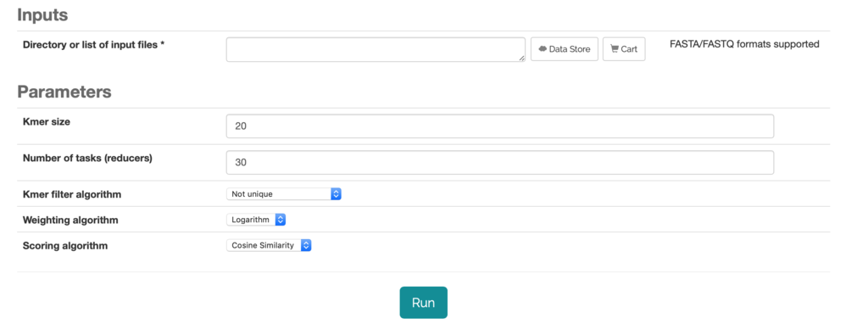The image size is (868, 335).
Task: Click the 'Kmer size' label
Action: point(47,122)
